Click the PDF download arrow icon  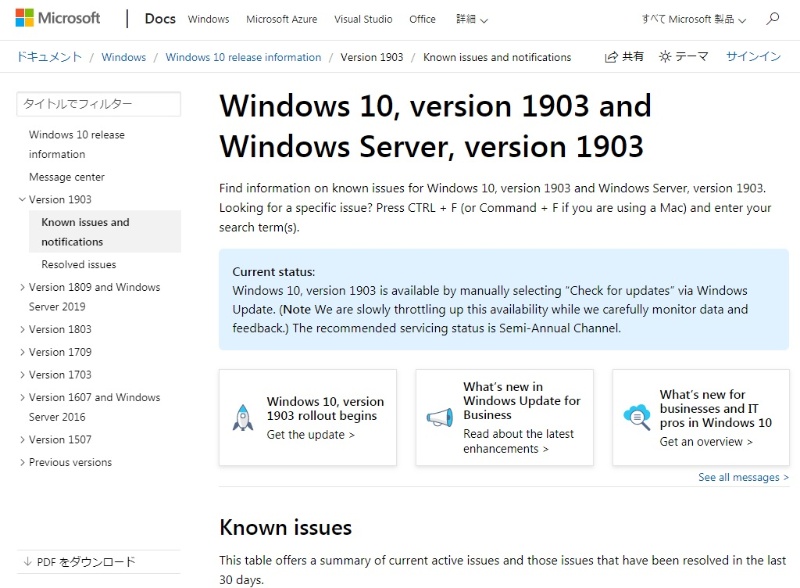27,562
